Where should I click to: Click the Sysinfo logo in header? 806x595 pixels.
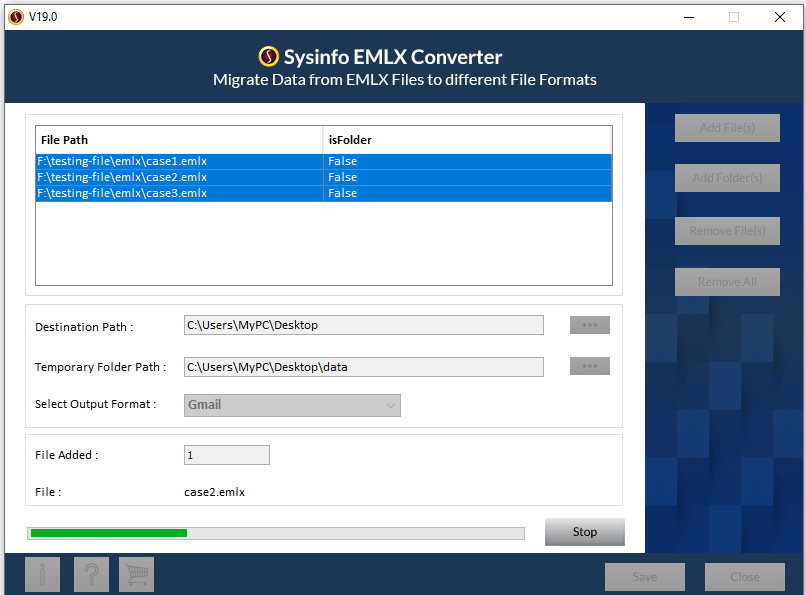coord(268,57)
